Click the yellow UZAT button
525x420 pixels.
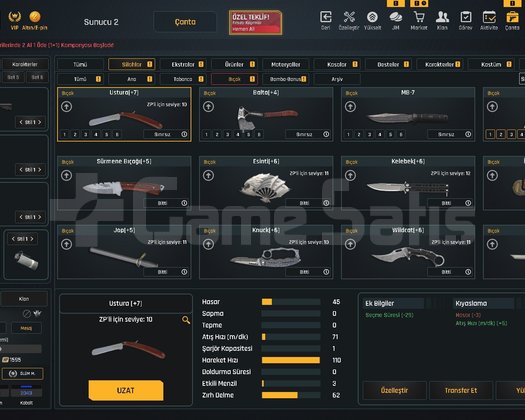coord(126,390)
